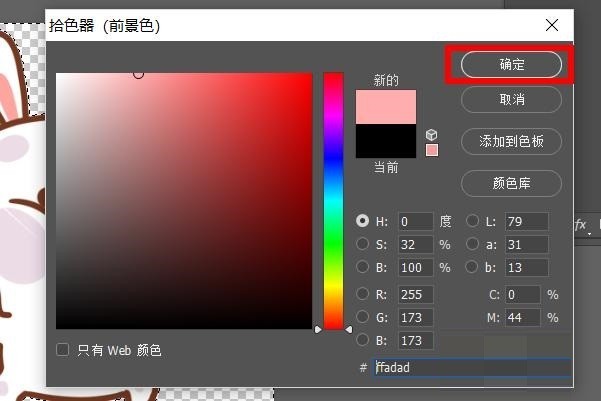Enable the 只有 Web 颜色 checkbox
The image size is (601, 401).
click(x=63, y=350)
